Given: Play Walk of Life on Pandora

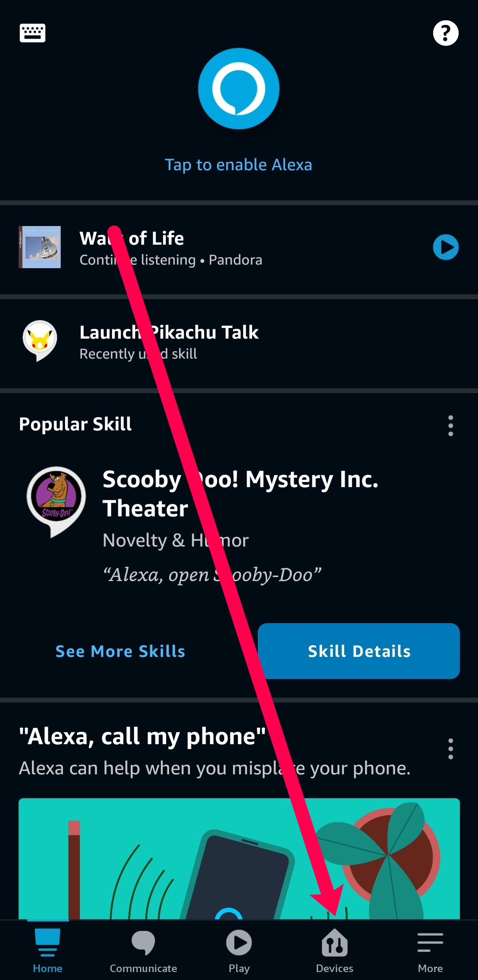Looking at the screenshot, I should [445, 247].
